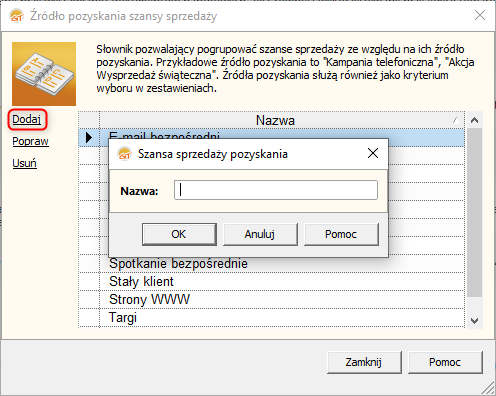Click the GT icon in main title bar
Screen dimensions: 496x396
17,16
